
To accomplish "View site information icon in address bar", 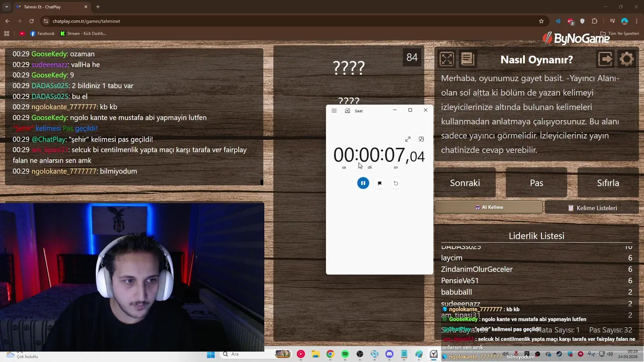I will coord(46,21).
